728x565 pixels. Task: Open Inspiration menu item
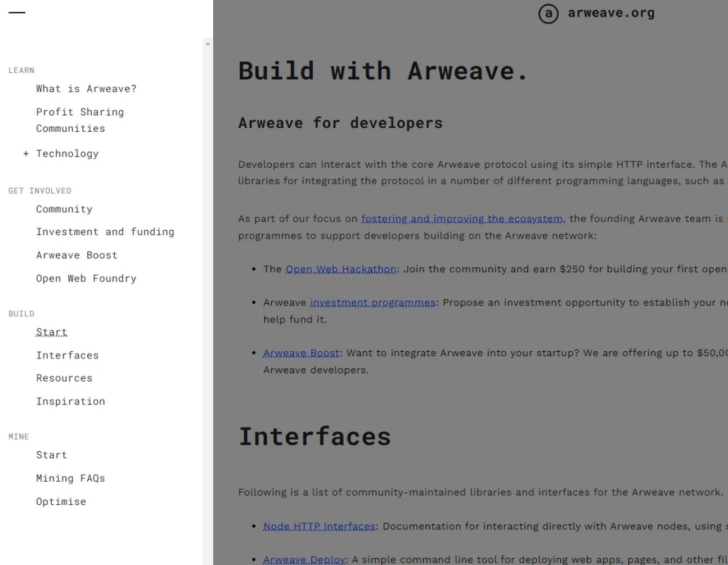pos(71,401)
